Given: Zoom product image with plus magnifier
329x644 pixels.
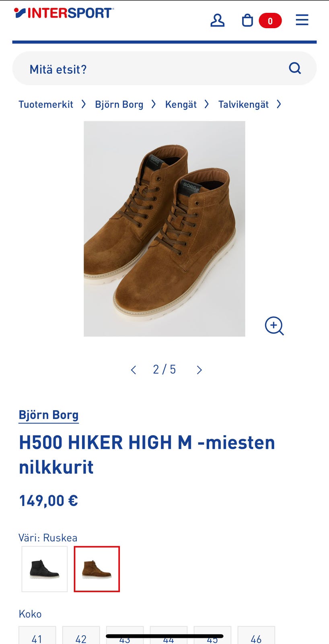Looking at the screenshot, I should point(274,326).
